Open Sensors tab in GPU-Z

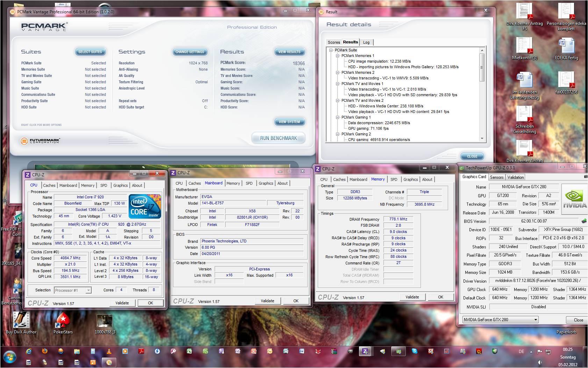coord(497,177)
